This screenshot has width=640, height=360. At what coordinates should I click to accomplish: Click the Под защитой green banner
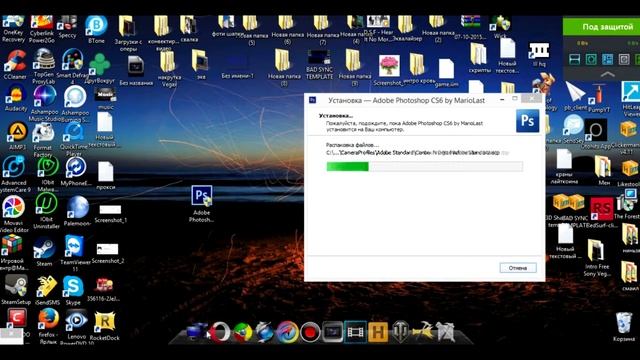[601, 27]
